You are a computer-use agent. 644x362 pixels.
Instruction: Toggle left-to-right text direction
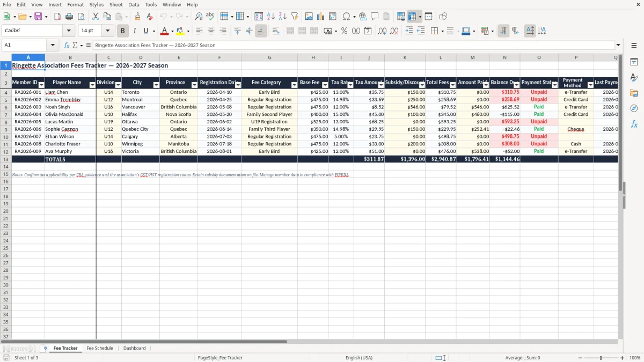[503, 31]
